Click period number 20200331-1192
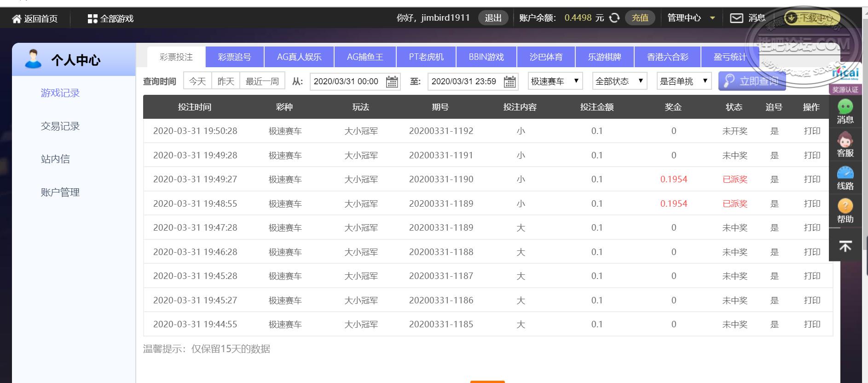This screenshot has width=868, height=383. (x=441, y=131)
